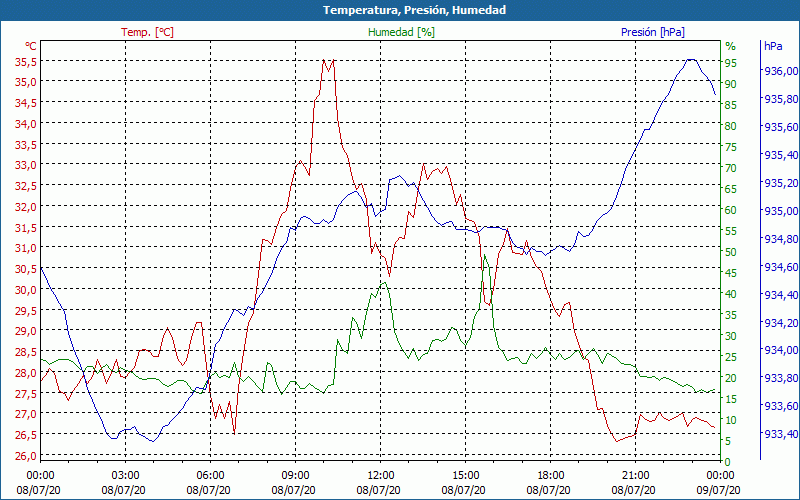The width and height of the screenshot is (800, 500).
Task: Click the 934,60 pressure axis value
Action: [781, 267]
